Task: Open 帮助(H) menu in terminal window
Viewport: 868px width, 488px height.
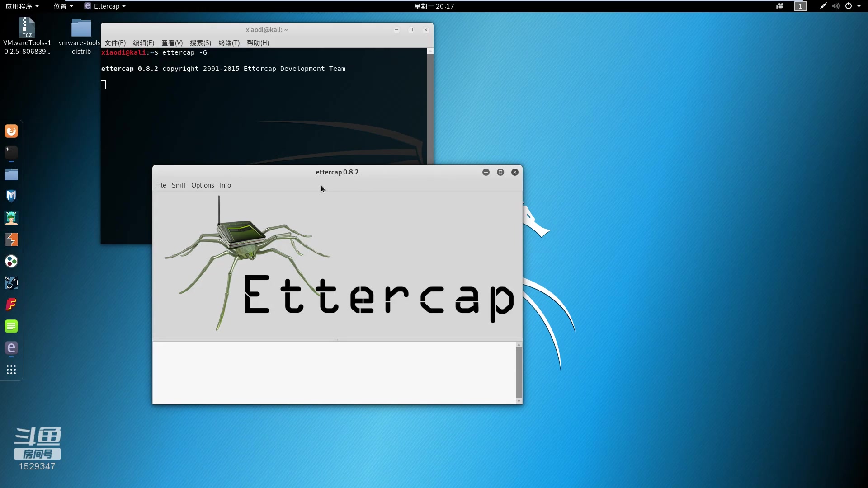Action: point(258,42)
